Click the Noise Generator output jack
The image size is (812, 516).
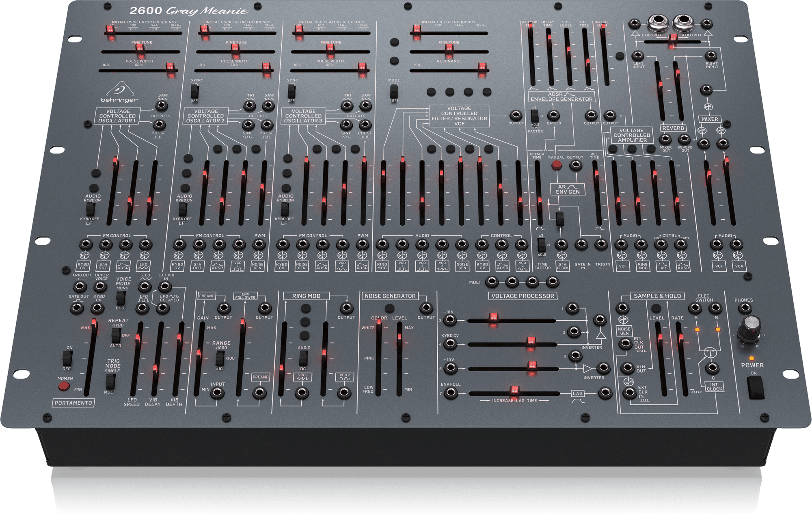(425, 308)
